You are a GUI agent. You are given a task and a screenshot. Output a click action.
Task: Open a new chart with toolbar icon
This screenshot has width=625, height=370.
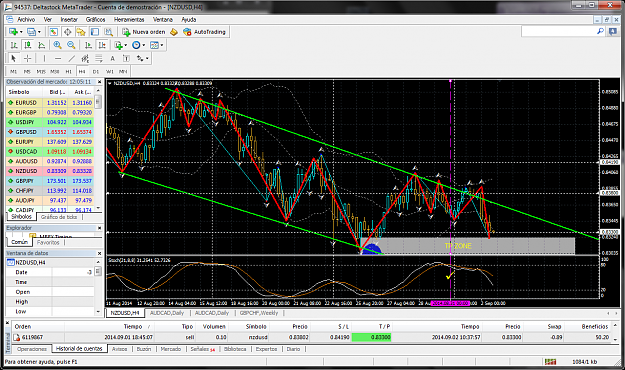(x=13, y=31)
